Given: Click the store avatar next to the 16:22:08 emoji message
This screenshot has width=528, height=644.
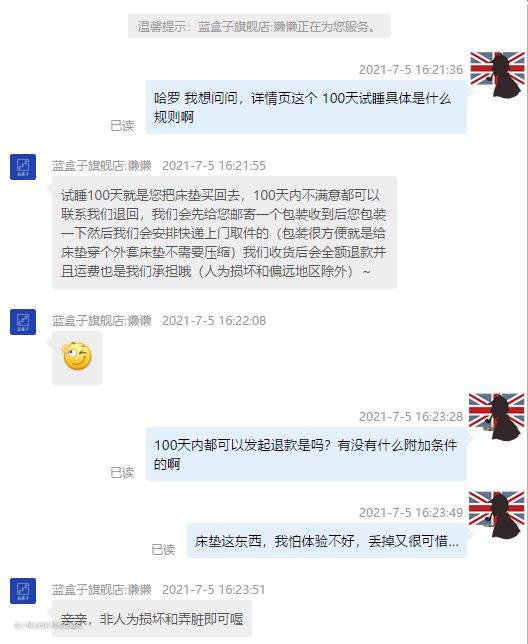Looking at the screenshot, I should click(x=23, y=322).
